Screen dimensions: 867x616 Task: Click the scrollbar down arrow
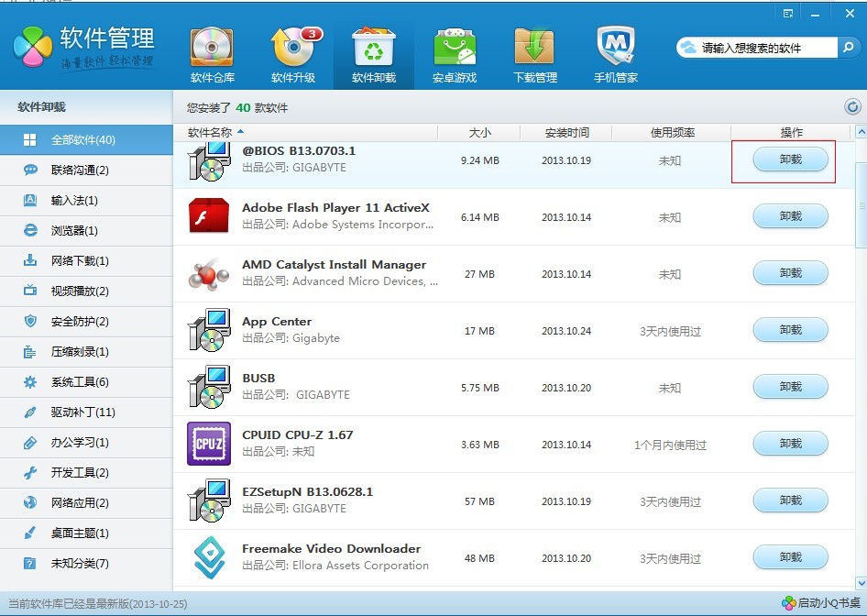(x=861, y=583)
